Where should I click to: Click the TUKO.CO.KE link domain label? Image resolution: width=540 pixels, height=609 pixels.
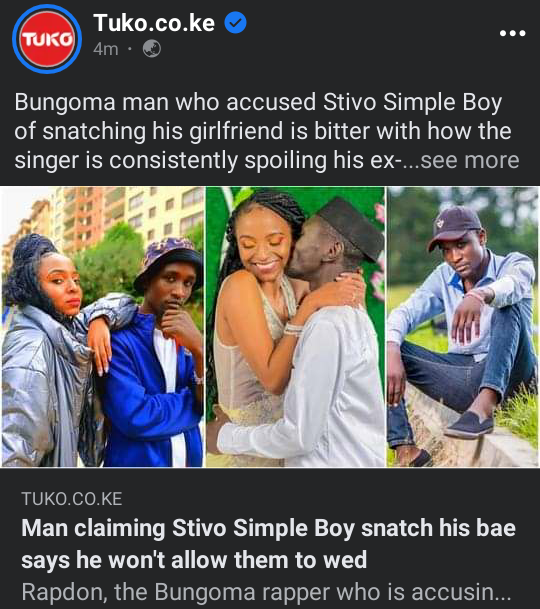(72, 499)
